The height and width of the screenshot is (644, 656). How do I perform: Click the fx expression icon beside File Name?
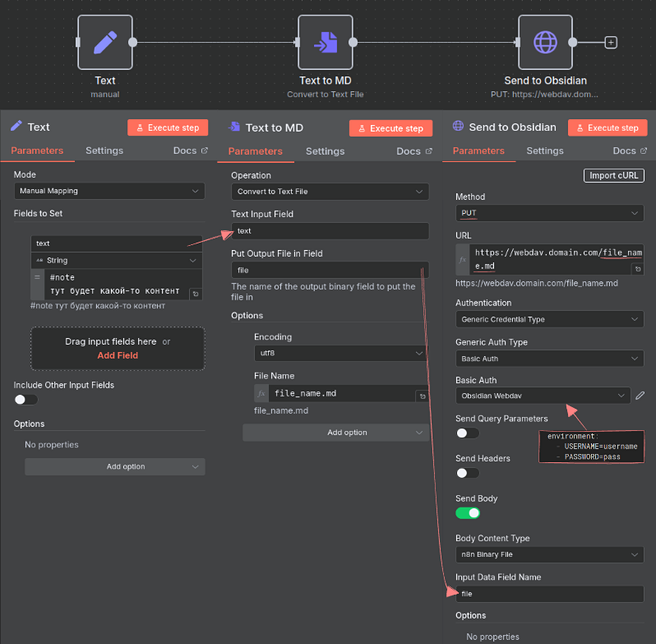point(261,394)
